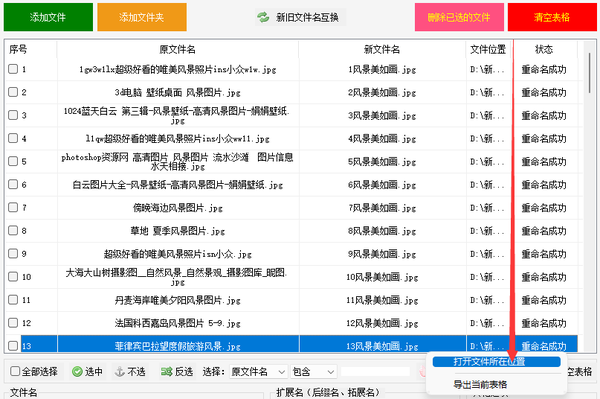Image resolution: width=600 pixels, height=399 pixels.
Task: Tick the checkbox for row 9
Action: 13,253
